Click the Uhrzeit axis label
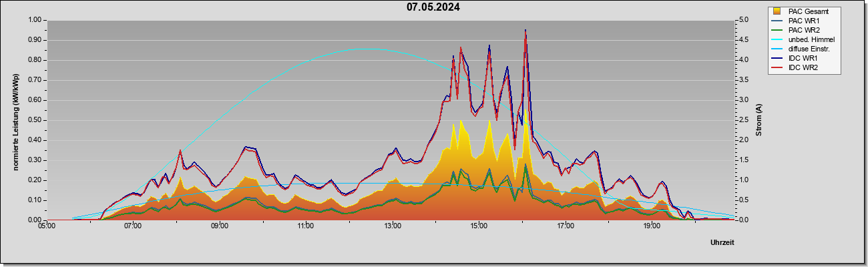868x267 pixels. (722, 243)
